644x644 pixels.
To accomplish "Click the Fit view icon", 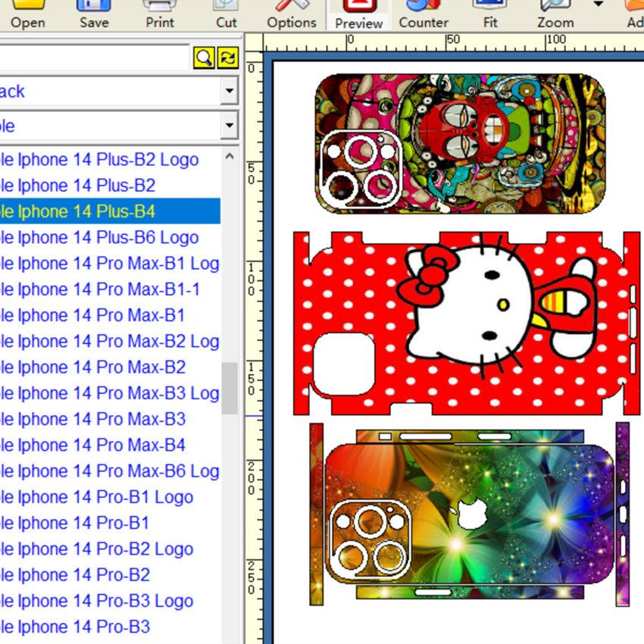I will click(x=490, y=14).
